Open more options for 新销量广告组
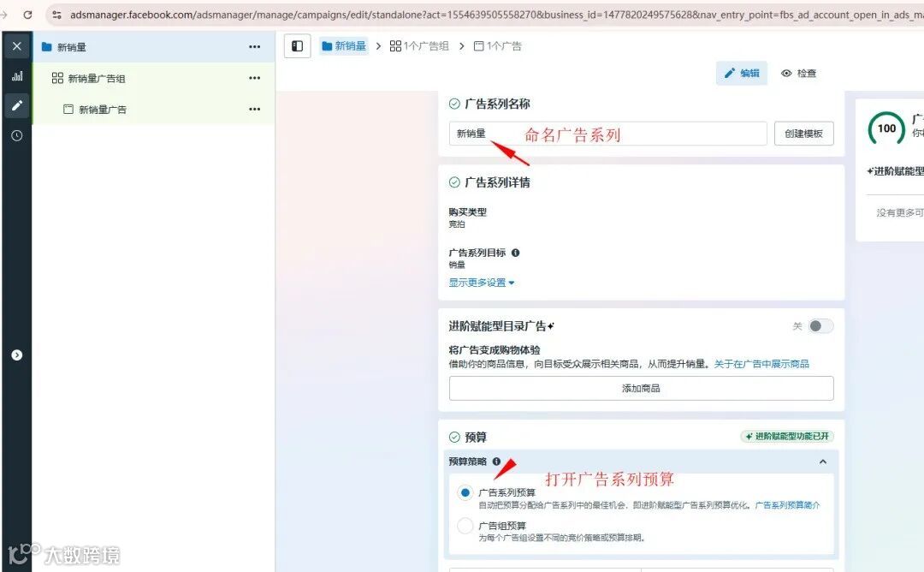This screenshot has width=924, height=572. click(255, 78)
